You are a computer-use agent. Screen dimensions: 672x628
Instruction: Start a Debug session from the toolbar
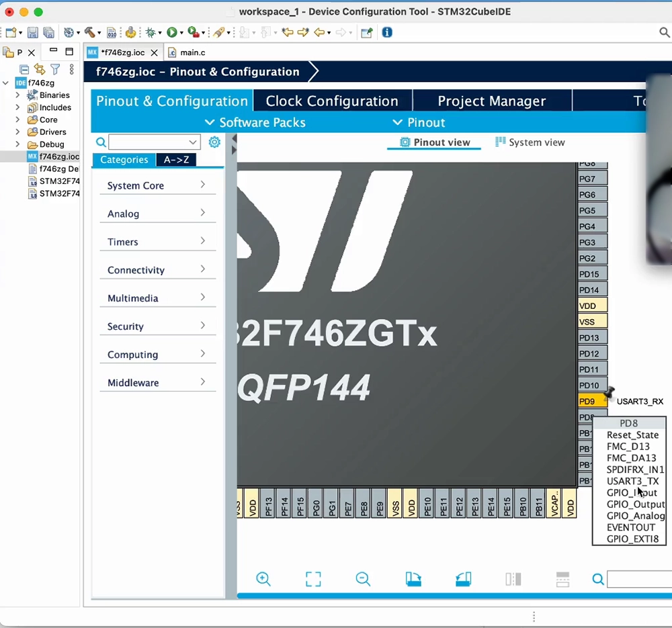151,32
